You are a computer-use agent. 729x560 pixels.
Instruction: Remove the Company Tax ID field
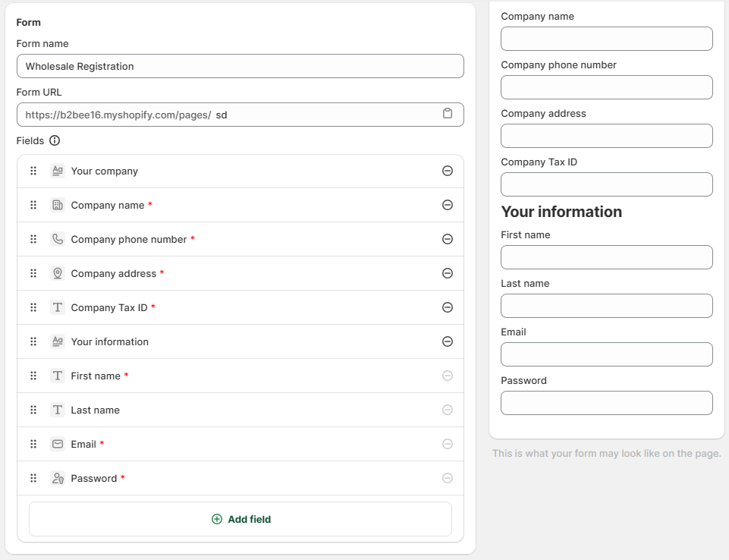(x=448, y=307)
